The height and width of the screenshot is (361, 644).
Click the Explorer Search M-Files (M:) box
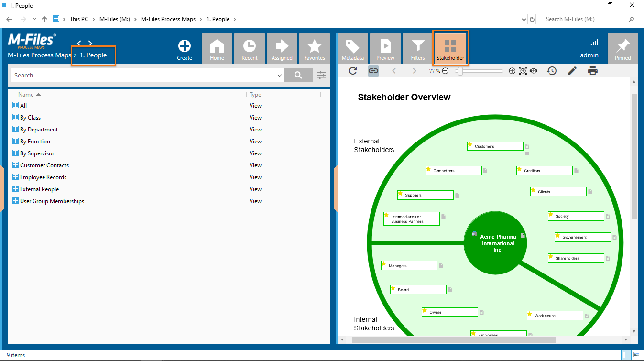click(589, 19)
